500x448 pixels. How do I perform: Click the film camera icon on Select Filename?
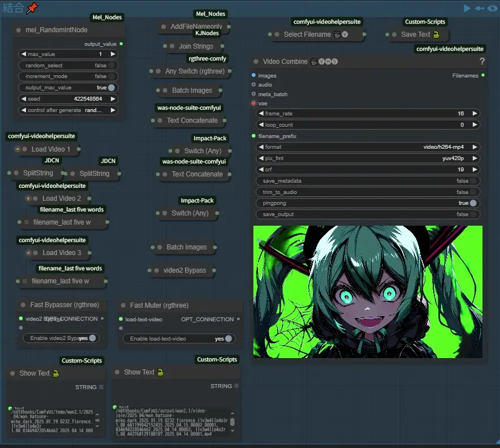pos(337,35)
